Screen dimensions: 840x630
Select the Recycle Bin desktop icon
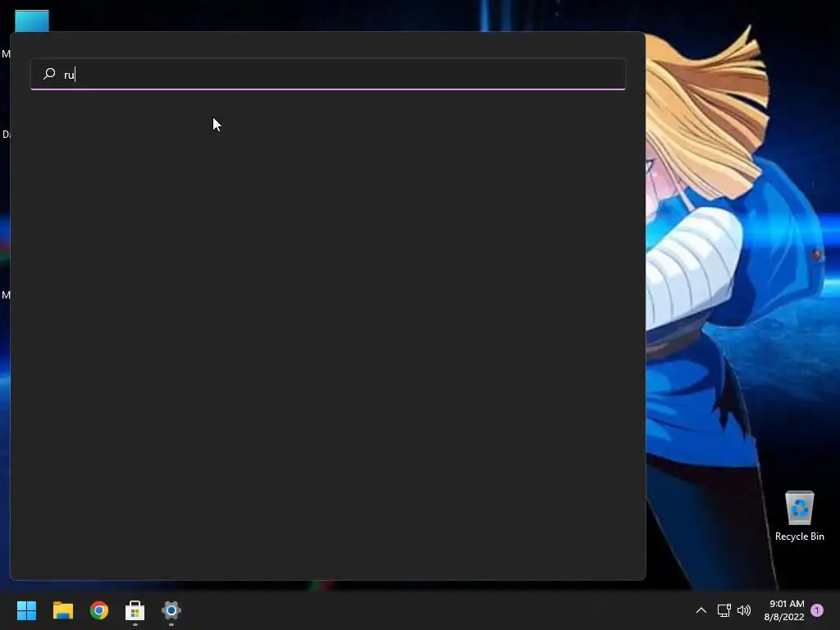[799, 508]
